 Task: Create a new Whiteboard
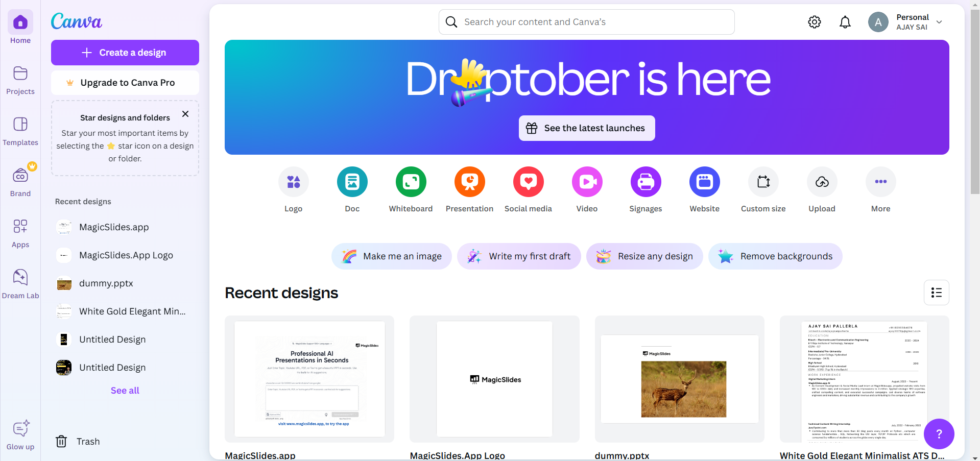click(411, 182)
